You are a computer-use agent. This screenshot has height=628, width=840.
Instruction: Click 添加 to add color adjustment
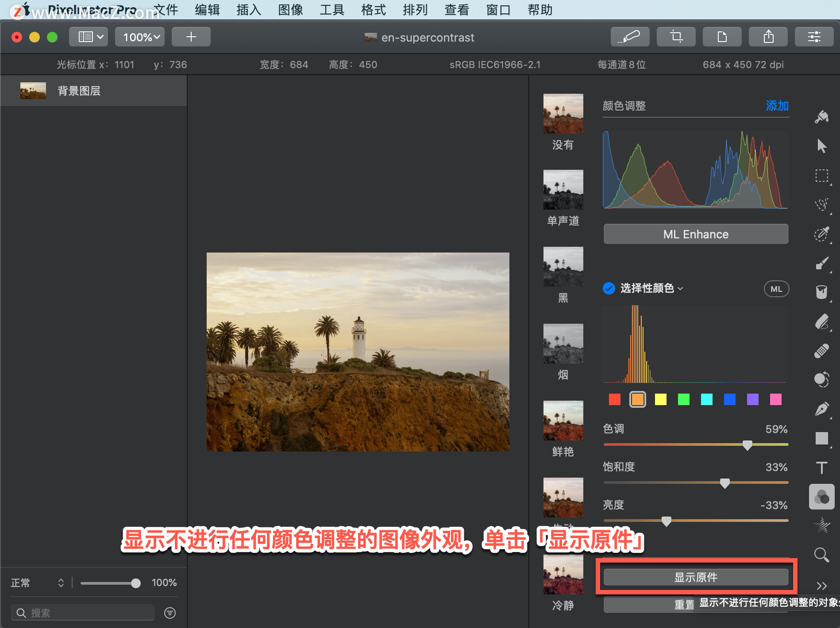coord(777,106)
